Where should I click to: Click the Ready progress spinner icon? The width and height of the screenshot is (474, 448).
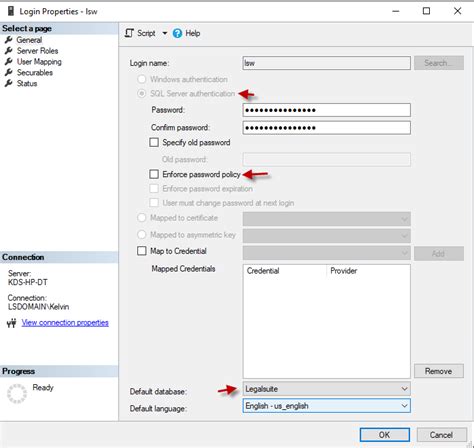17,393
